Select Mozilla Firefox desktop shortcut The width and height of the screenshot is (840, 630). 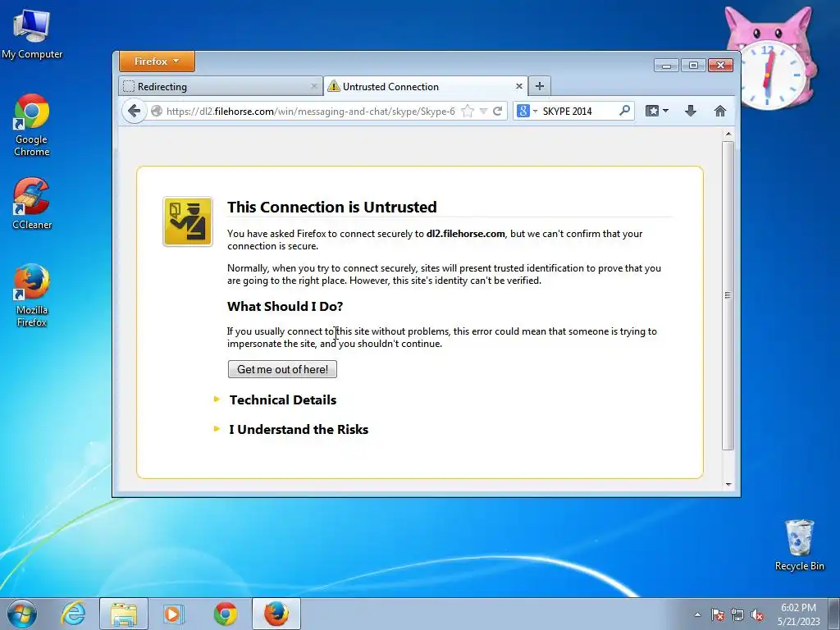pos(32,295)
